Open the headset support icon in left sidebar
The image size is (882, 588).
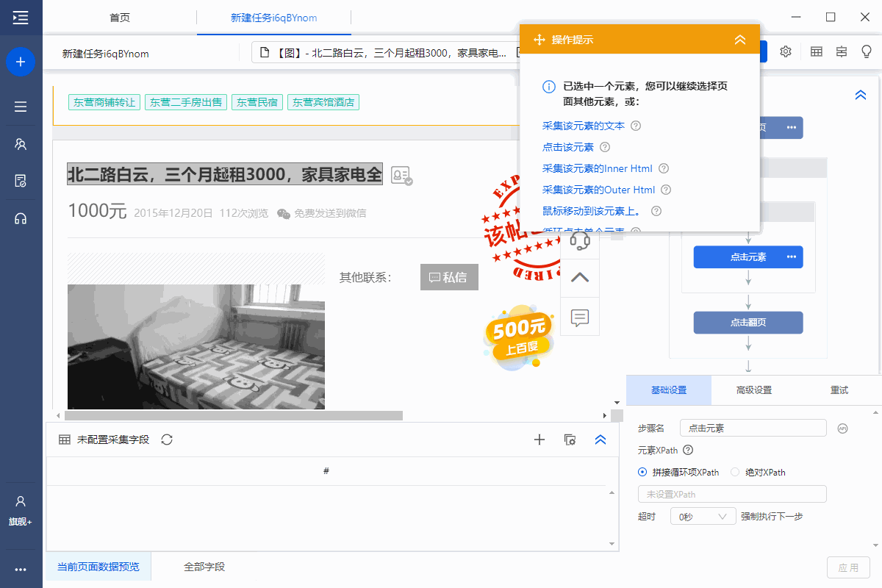[21, 218]
